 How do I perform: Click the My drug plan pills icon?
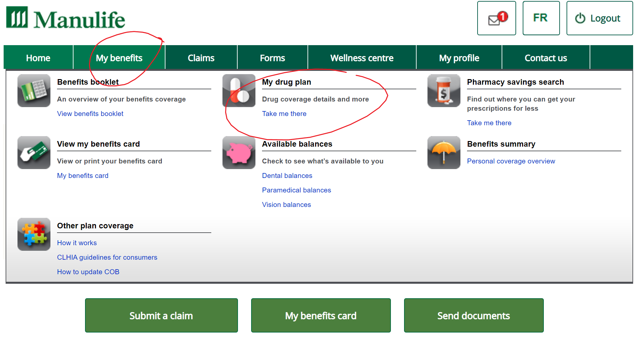tap(239, 91)
